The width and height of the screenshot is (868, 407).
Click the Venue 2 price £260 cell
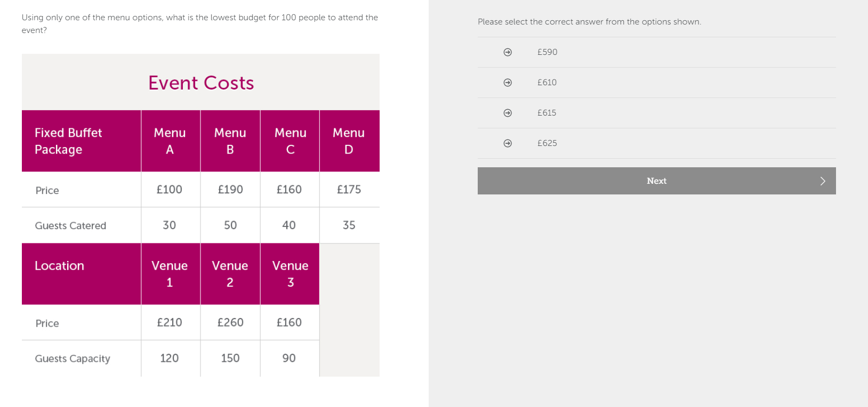230,323
